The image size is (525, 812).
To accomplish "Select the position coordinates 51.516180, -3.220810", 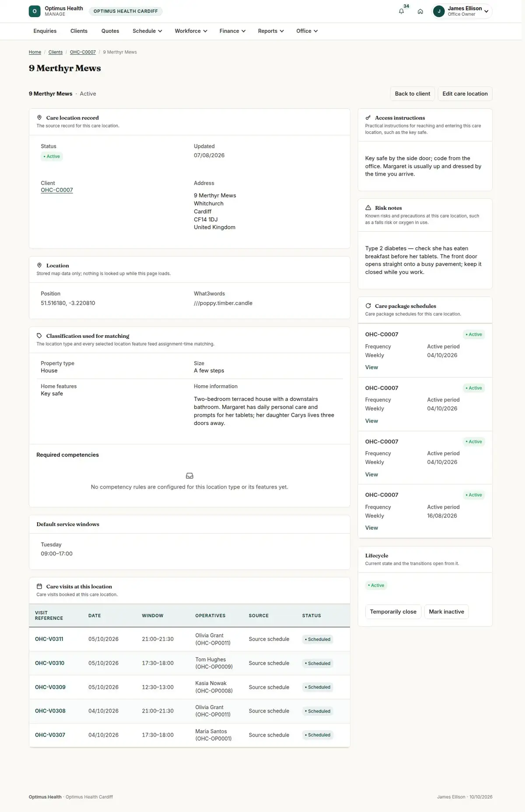I will tap(68, 303).
